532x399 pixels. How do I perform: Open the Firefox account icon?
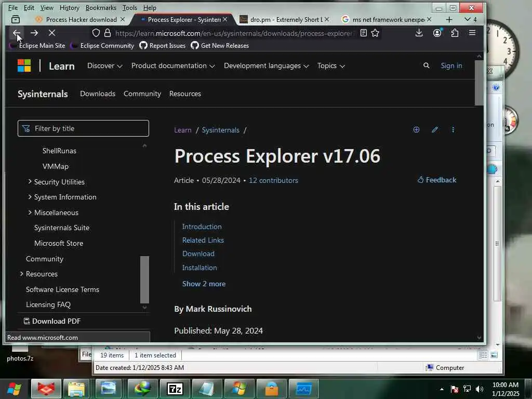(x=437, y=33)
